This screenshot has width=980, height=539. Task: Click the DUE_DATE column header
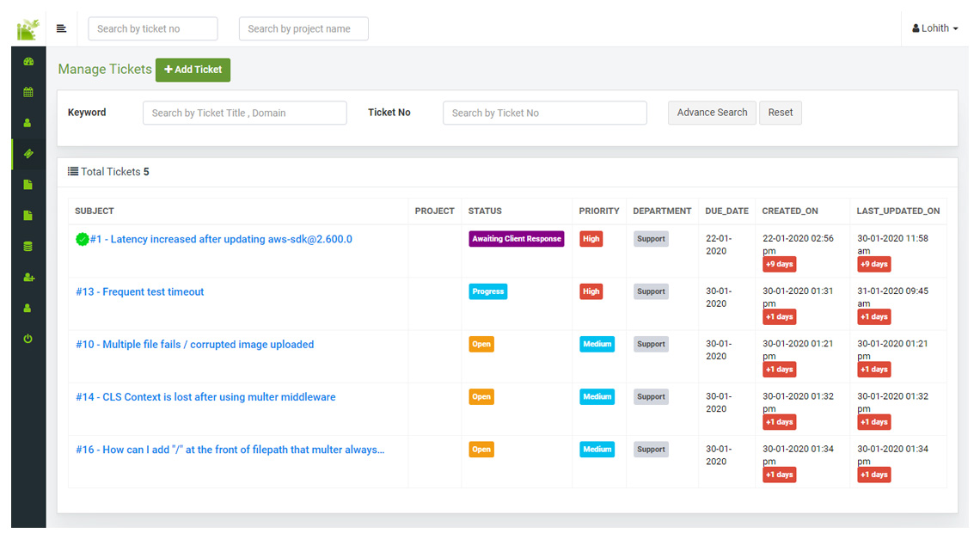(727, 211)
